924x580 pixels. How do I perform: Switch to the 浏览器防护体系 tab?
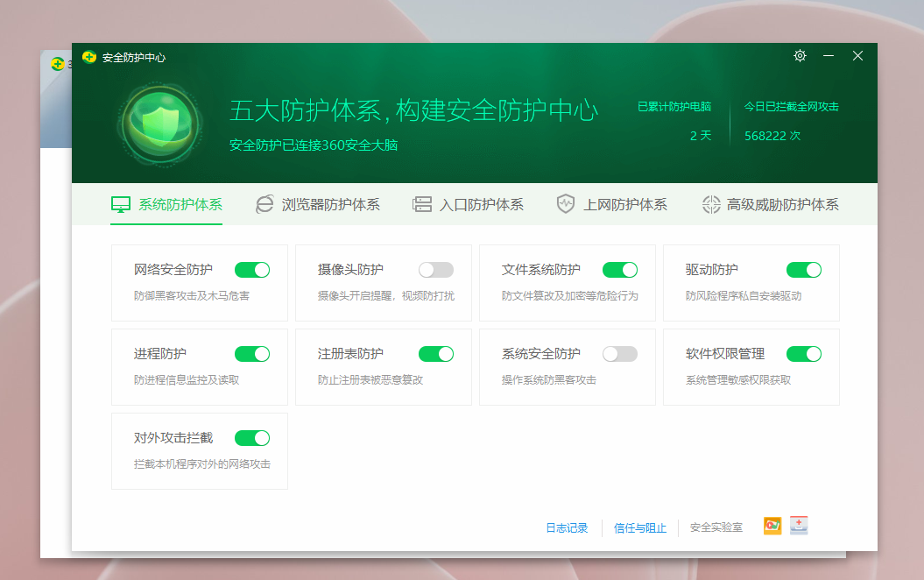[x=318, y=204]
